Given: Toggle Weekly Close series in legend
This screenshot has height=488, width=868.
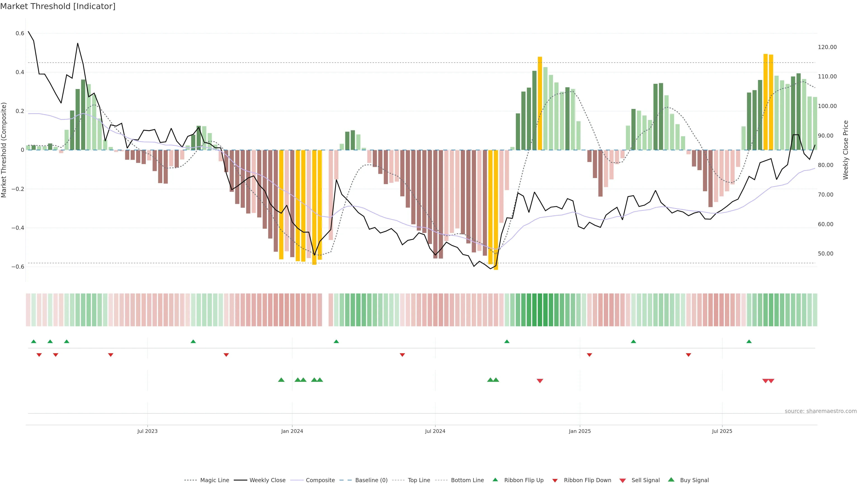Looking at the screenshot, I should [267, 480].
